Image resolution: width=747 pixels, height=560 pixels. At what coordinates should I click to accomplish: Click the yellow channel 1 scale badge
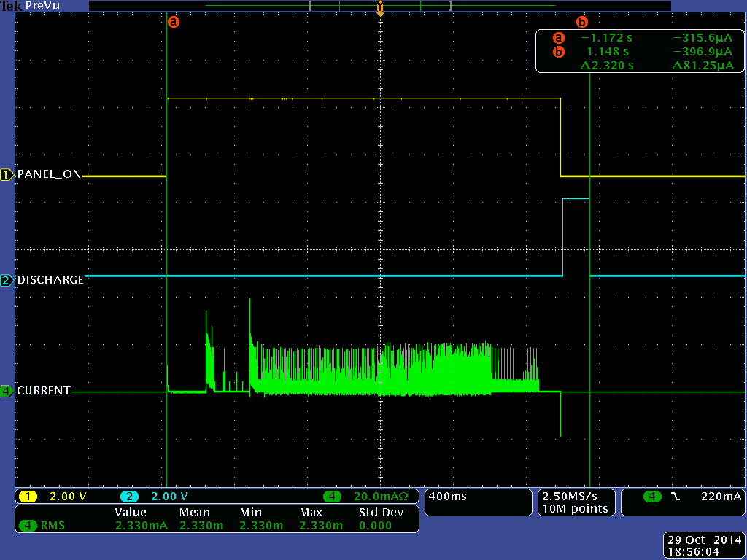point(28,497)
